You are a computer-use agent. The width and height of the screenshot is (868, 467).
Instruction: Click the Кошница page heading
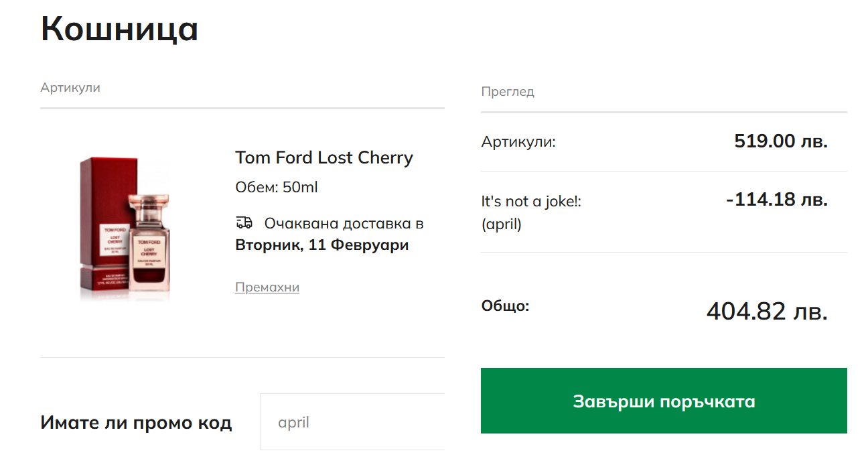(119, 29)
